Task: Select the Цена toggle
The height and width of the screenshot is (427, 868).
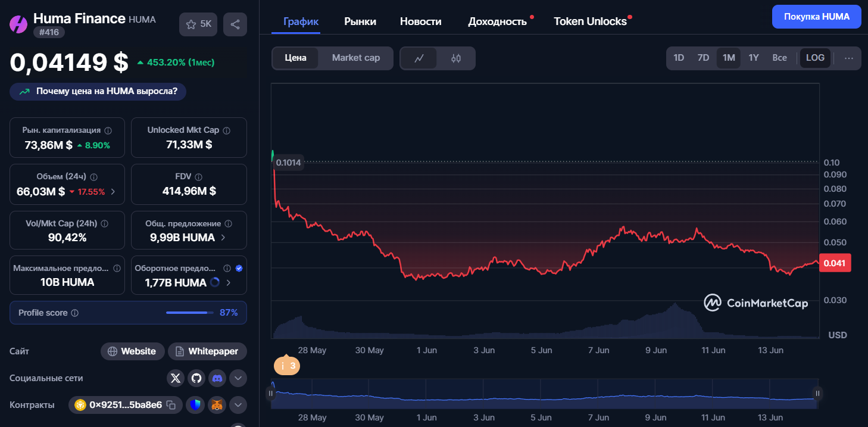Action: [x=295, y=58]
